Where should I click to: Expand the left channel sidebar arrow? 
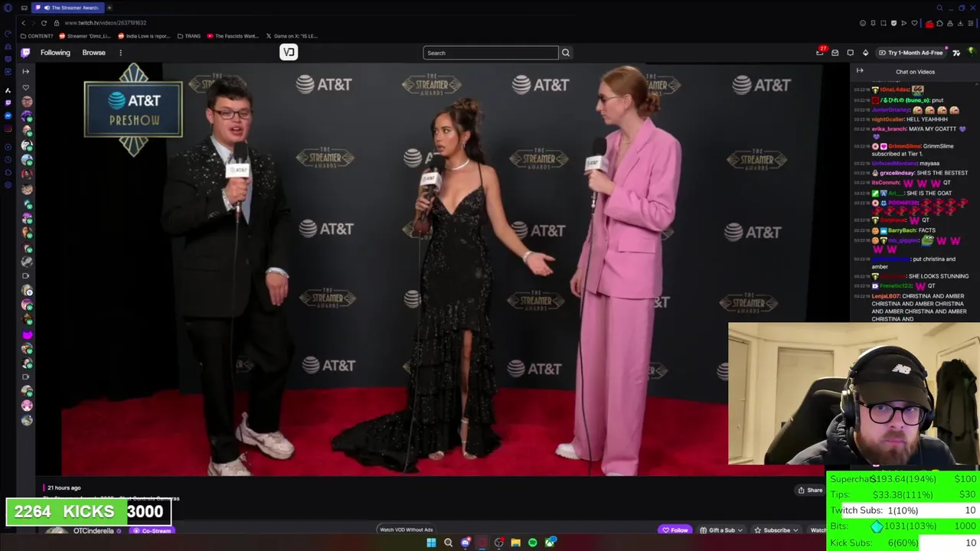(x=25, y=71)
